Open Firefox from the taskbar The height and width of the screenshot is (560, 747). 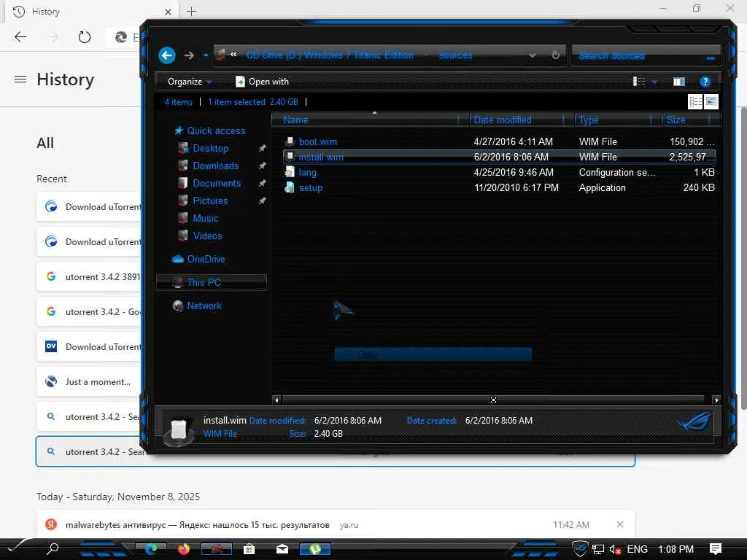point(184,549)
